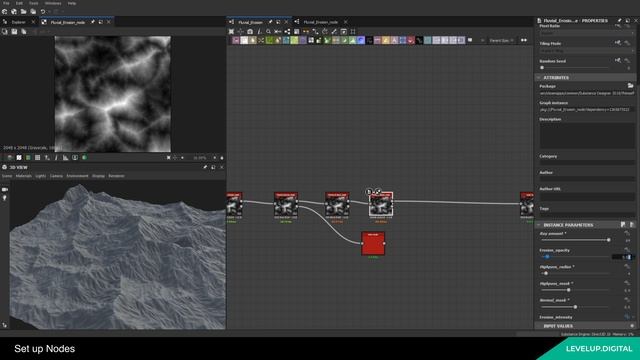Viewport: 640px width, 360px height.
Task: Click the Category input field
Action: [x=587, y=162]
